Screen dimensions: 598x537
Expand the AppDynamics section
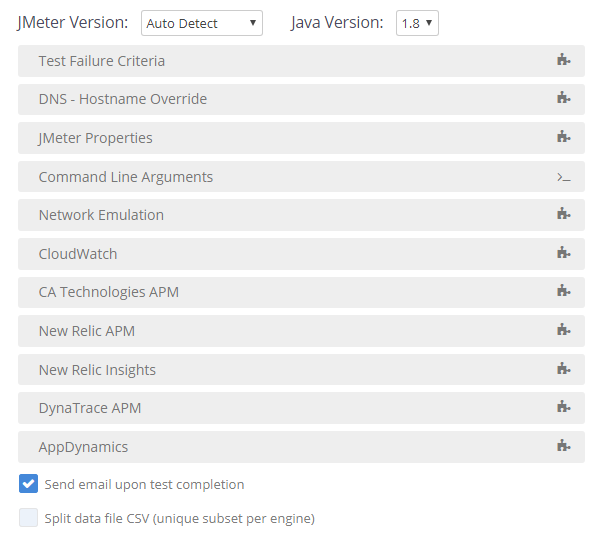click(301, 447)
